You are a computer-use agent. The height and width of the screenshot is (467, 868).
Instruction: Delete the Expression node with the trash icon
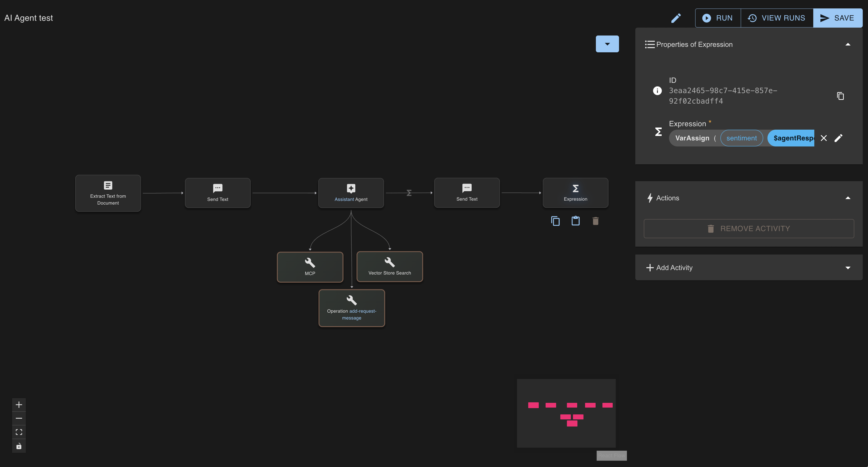[x=595, y=221]
